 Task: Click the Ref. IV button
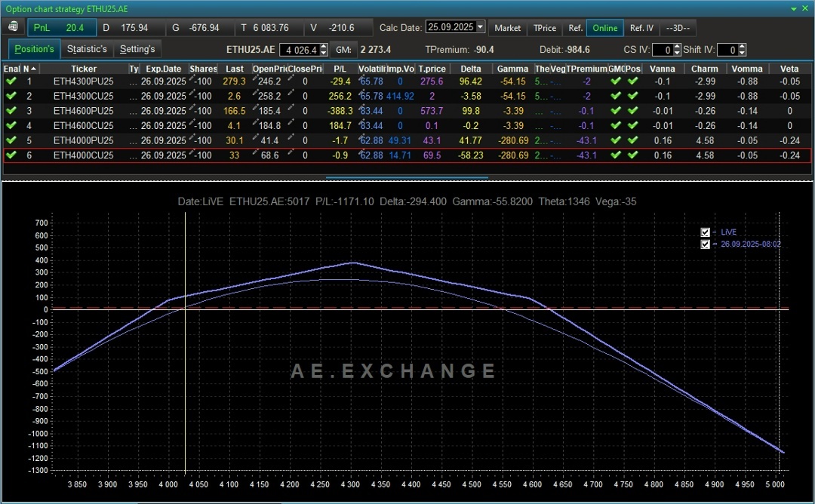(x=641, y=27)
